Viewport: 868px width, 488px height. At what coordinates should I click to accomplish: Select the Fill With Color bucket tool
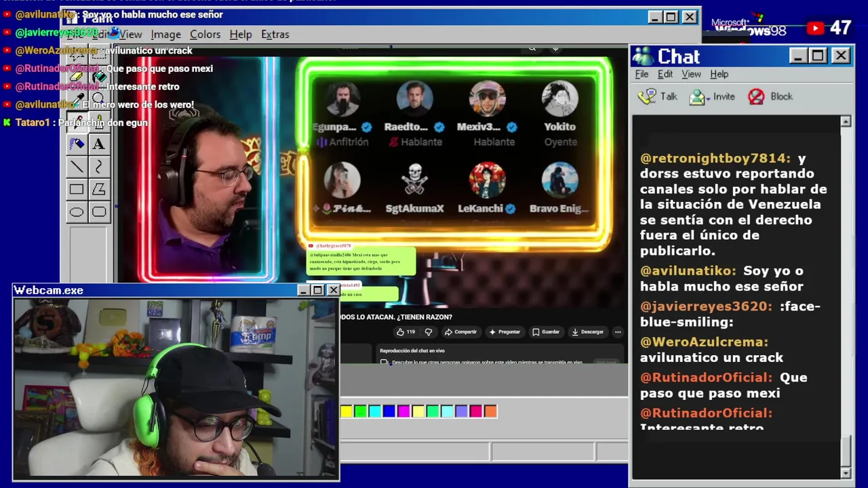click(99, 77)
